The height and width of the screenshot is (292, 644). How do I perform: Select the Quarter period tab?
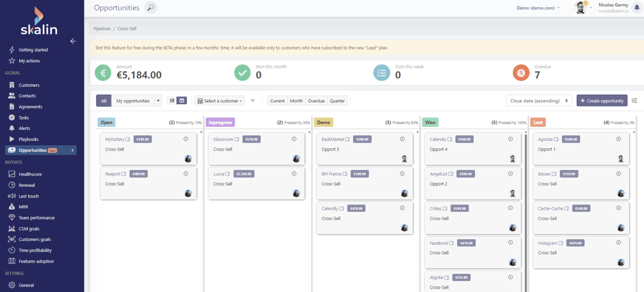pos(337,101)
